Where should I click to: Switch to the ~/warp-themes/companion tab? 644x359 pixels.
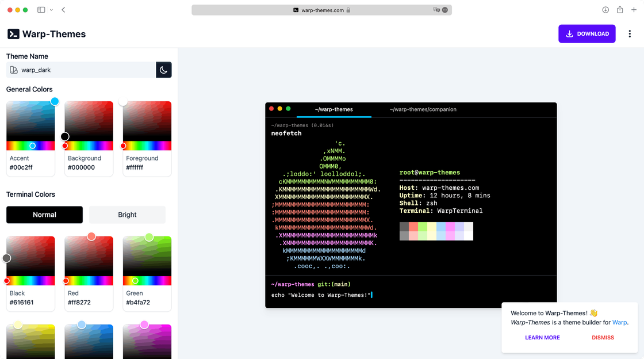pyautogui.click(x=424, y=109)
